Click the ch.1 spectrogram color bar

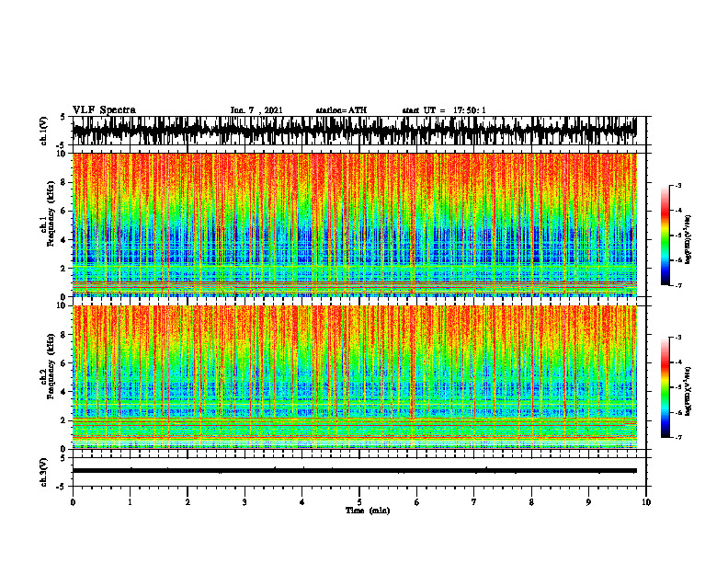pyautogui.click(x=665, y=236)
